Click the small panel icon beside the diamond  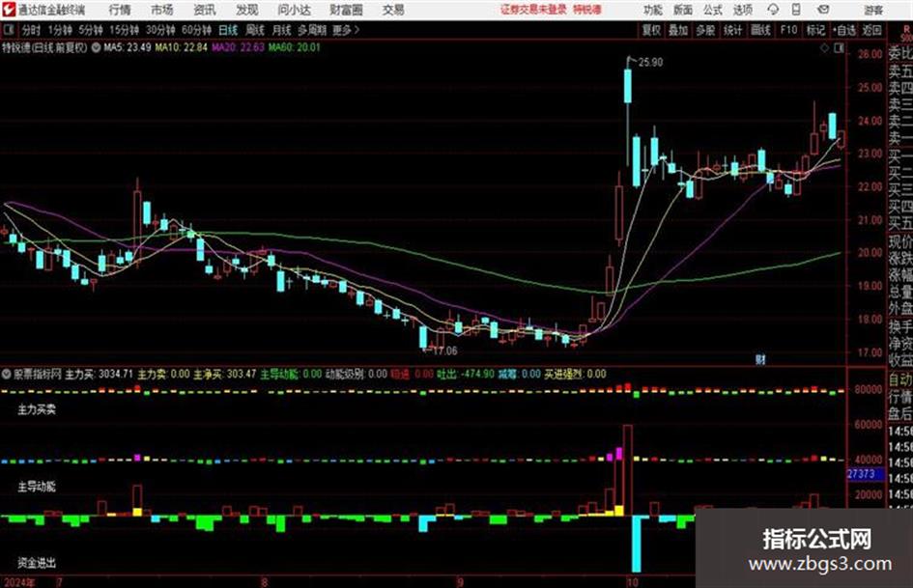(839, 48)
